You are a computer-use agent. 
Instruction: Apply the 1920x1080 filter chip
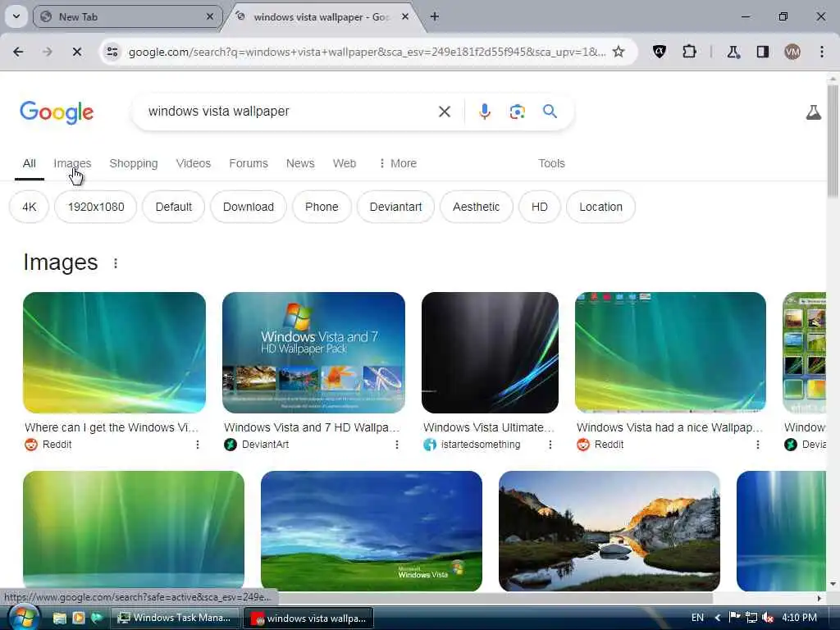tap(96, 207)
